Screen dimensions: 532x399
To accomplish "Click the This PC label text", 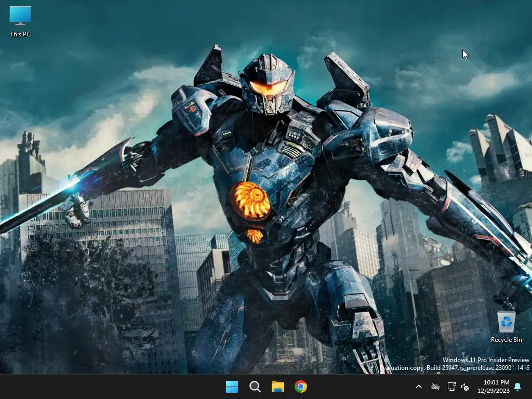I will pos(20,34).
